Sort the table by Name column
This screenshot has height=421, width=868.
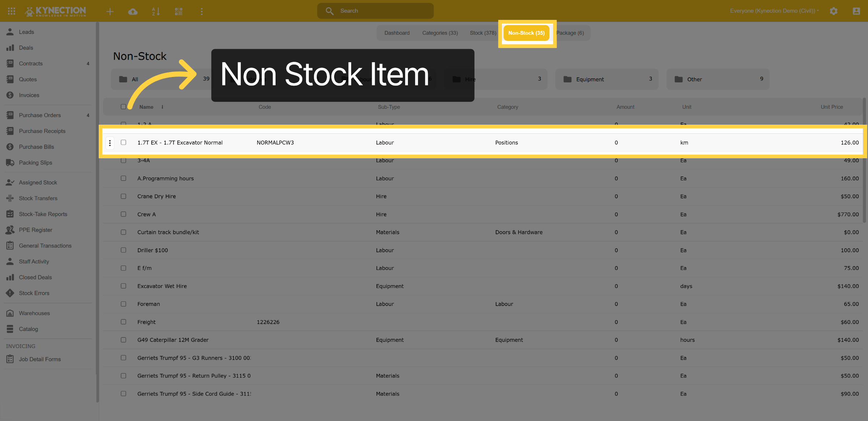click(146, 107)
